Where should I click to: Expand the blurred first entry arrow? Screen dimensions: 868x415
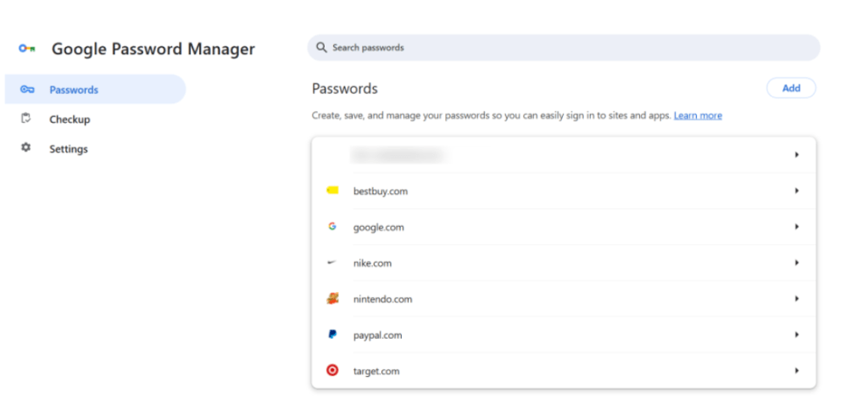click(x=797, y=155)
